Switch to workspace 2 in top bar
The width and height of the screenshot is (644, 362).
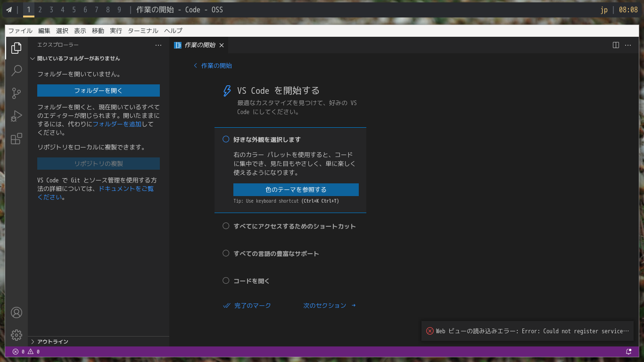[40, 9]
